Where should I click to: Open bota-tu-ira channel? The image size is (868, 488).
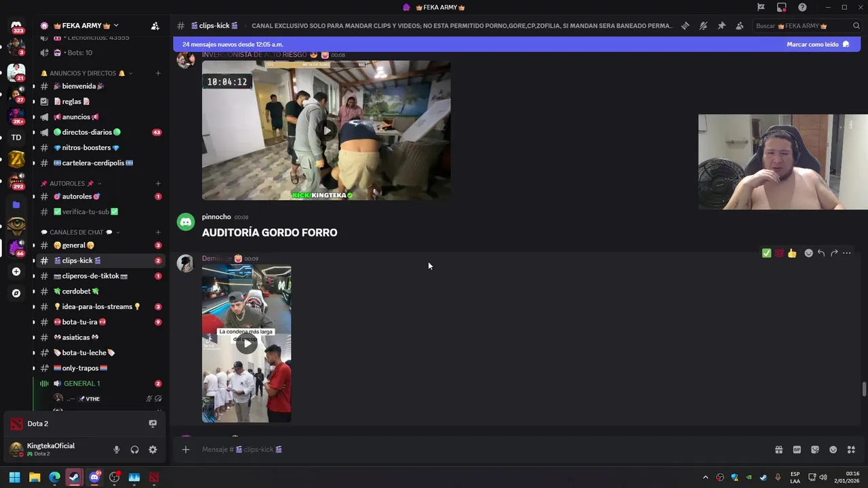[99, 322]
